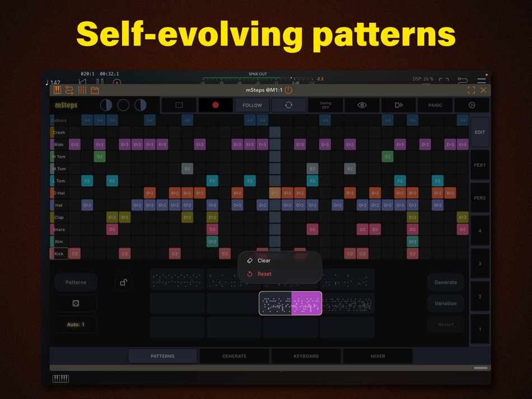
Task: Select the Kick track label
Action: 59,254
